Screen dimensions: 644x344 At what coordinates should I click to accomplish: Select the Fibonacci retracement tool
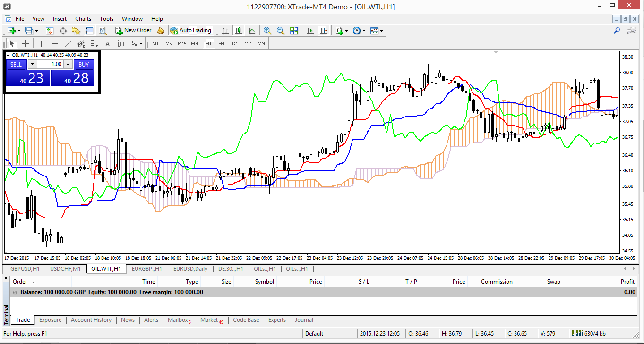94,44
